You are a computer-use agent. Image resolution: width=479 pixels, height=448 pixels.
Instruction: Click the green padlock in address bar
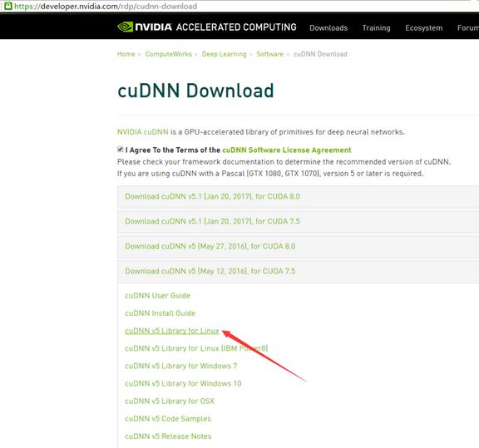tap(8, 6)
